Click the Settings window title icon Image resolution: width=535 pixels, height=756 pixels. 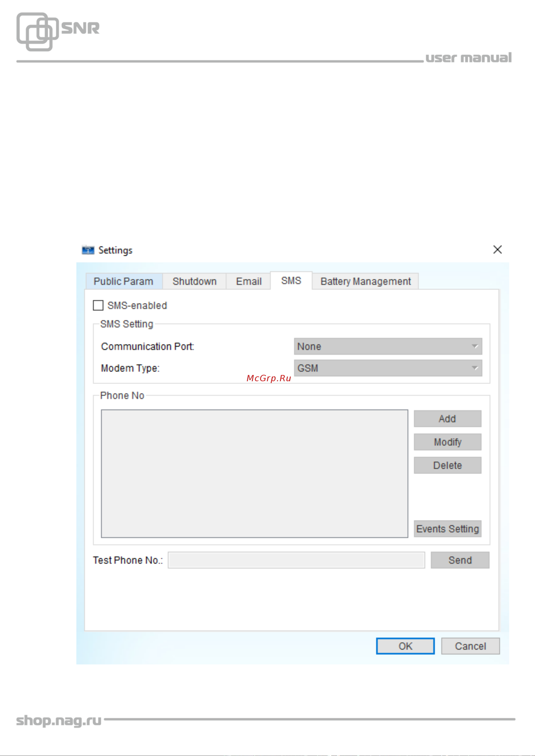(x=88, y=250)
